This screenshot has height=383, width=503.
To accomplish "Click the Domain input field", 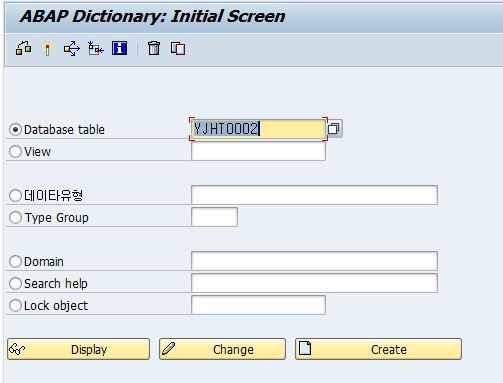I will pos(314,261).
